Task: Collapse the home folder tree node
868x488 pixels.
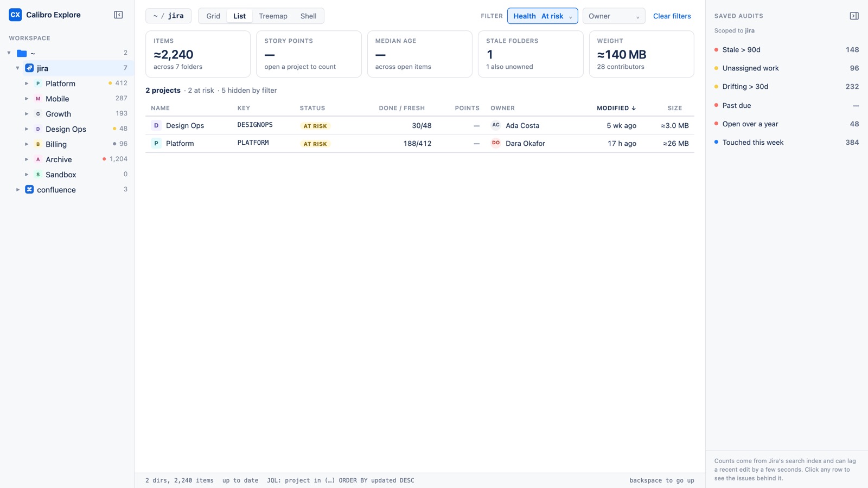Action: coord(9,53)
